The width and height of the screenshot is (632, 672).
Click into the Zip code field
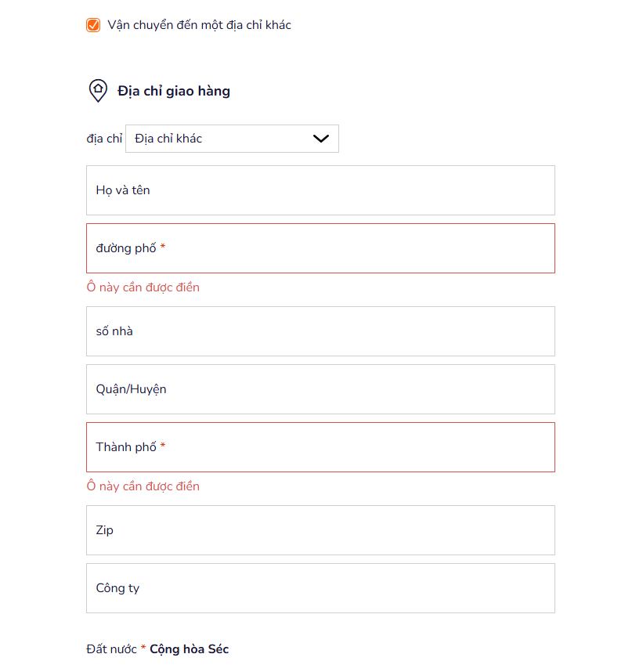[x=320, y=530]
